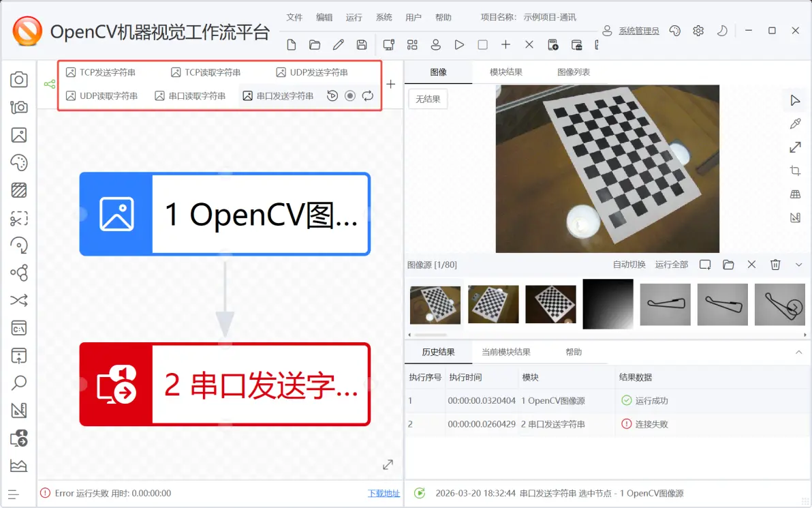Switch to the 当前模块结果 tab
The width and height of the screenshot is (812, 508).
(x=506, y=353)
